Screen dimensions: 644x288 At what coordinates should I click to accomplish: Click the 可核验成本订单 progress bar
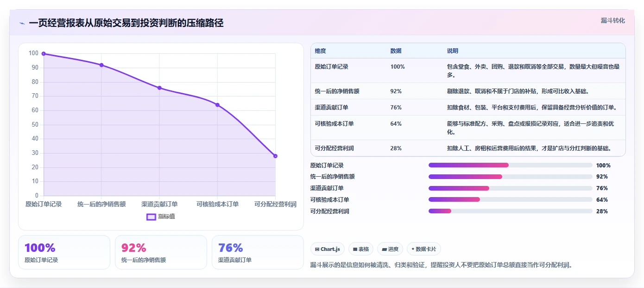coord(511,199)
